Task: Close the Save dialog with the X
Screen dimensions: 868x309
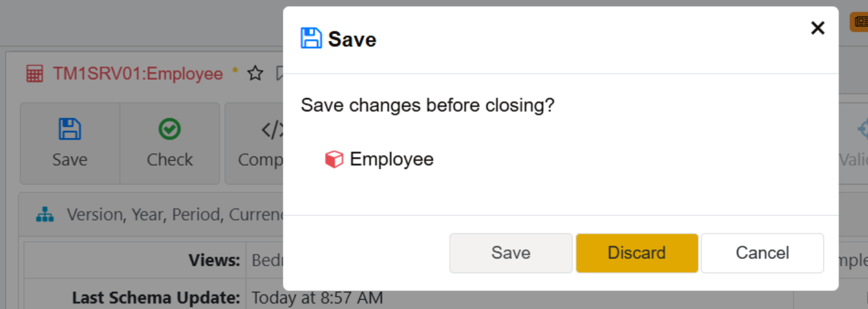Action: click(x=817, y=28)
